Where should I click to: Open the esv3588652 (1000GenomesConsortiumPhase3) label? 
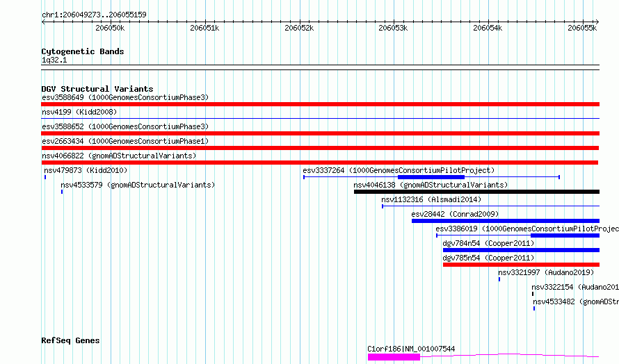[x=125, y=126]
